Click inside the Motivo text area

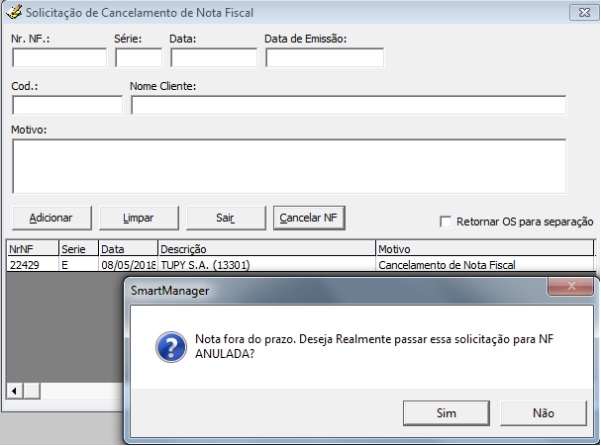pyautogui.click(x=289, y=166)
